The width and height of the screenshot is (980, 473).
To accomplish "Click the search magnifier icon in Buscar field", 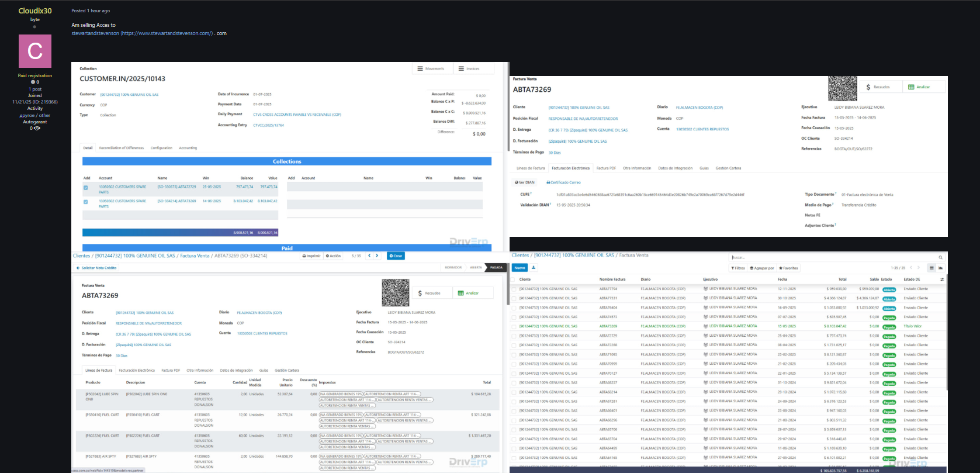I will click(940, 257).
